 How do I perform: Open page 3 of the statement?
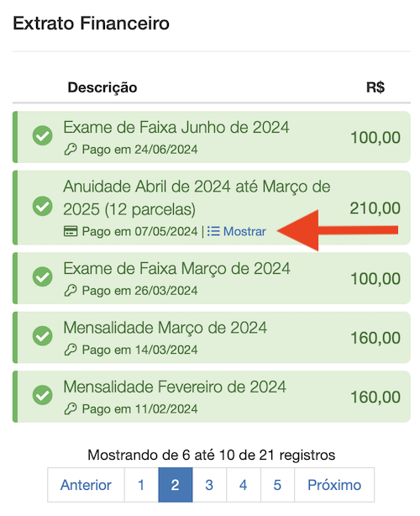(x=209, y=485)
